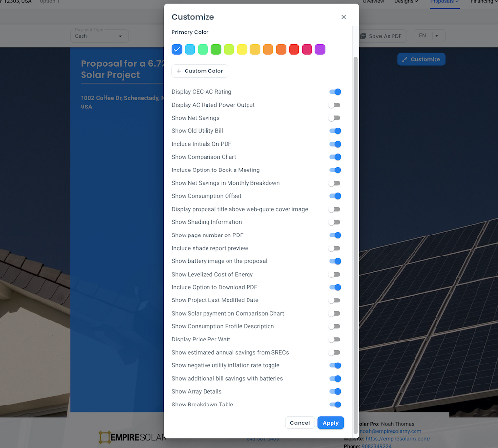Turn off Show Old Utility Bill
This screenshot has width=498, height=448.
[335, 131]
